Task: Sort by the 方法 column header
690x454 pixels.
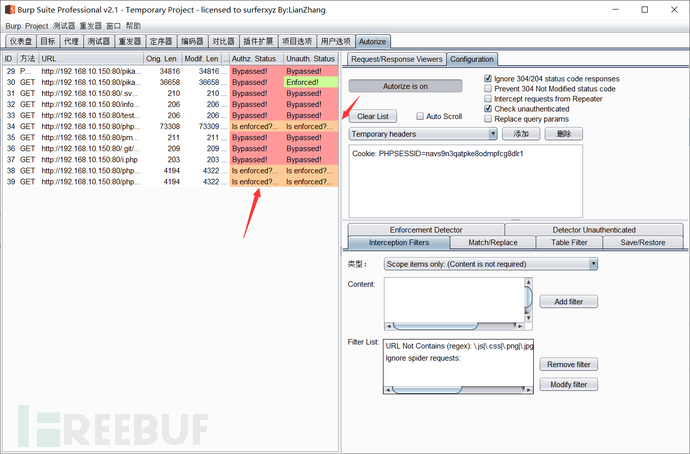Action: point(28,59)
